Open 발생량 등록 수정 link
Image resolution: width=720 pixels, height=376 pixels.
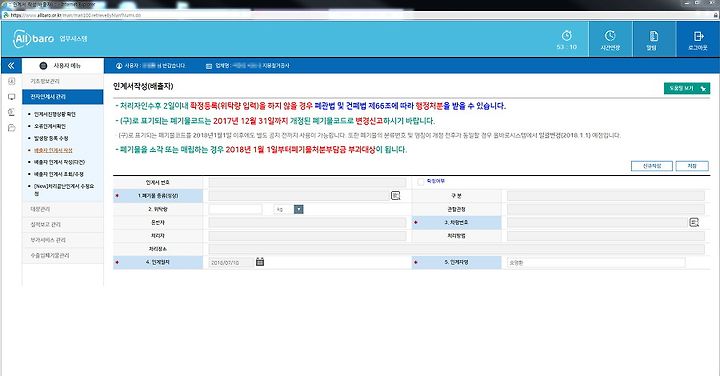(x=51, y=138)
